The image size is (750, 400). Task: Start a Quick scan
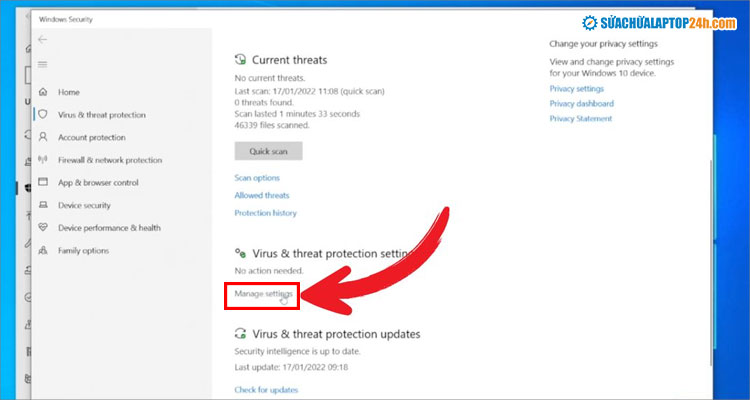coord(268,151)
